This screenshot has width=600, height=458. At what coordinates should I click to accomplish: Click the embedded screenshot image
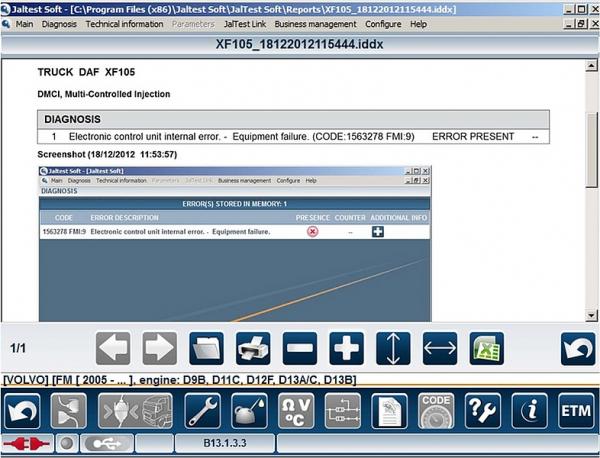pos(235,244)
